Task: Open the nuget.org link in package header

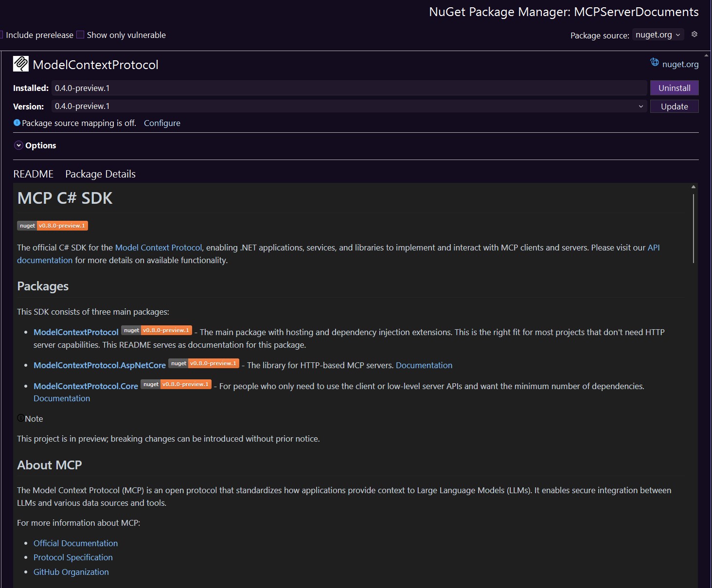Action: click(x=680, y=64)
